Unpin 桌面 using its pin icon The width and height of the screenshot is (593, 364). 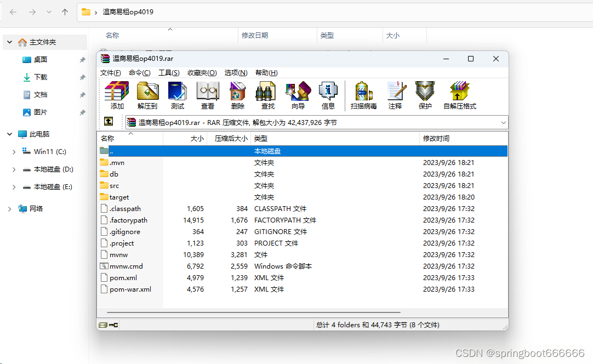(x=82, y=60)
